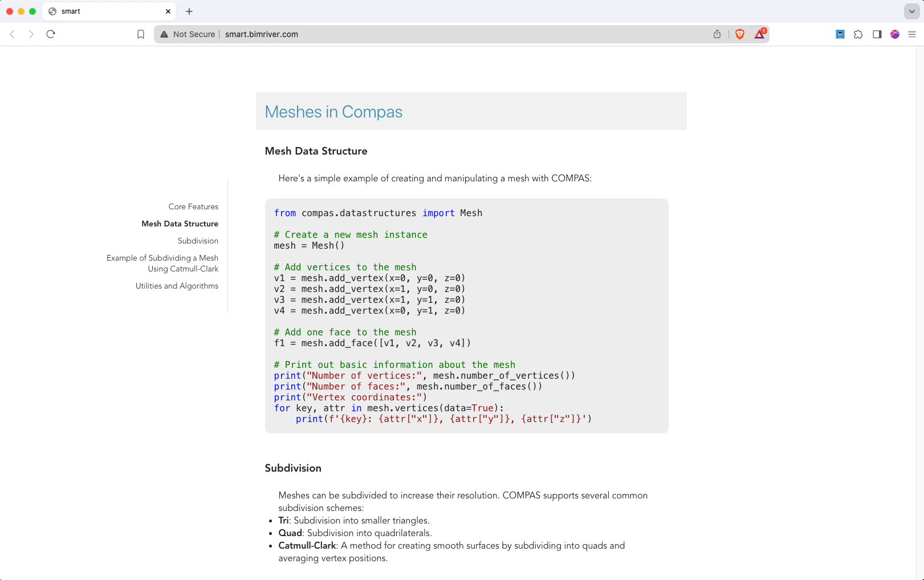This screenshot has height=580, width=924.
Task: Open the Extensions puzzle piece menu
Action: (x=858, y=34)
